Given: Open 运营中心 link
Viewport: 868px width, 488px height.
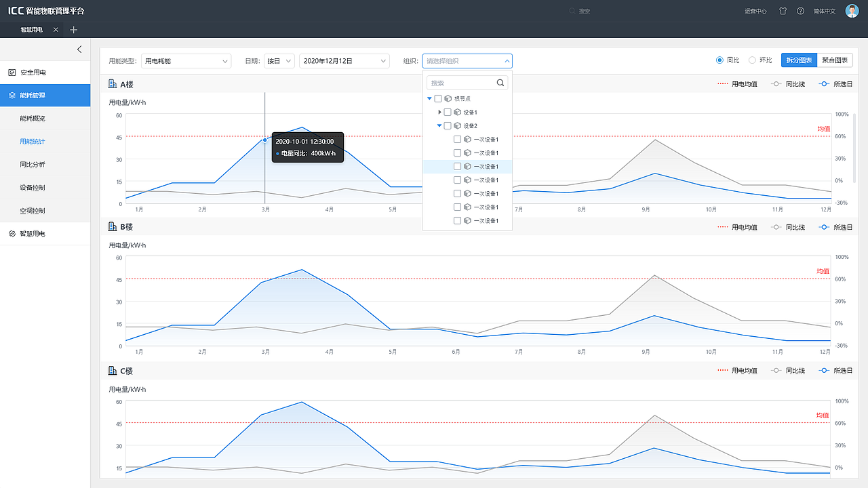Looking at the screenshot, I should [x=755, y=11].
